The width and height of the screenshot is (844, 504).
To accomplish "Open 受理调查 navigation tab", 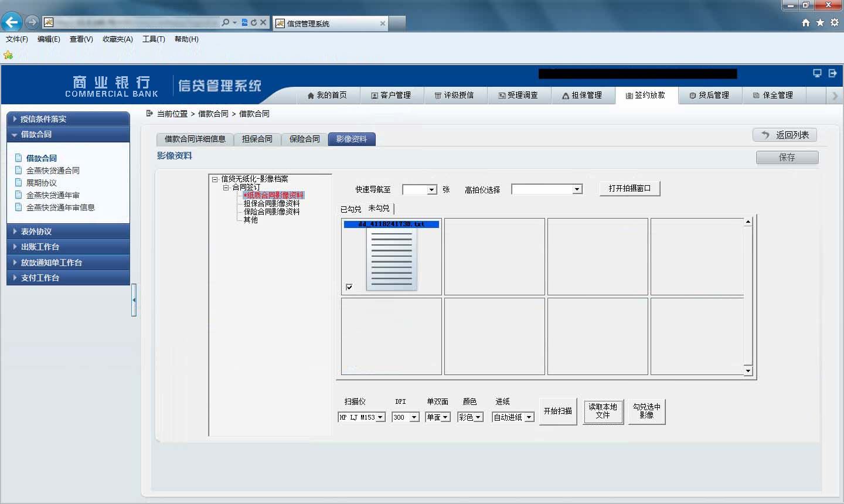I will coord(518,95).
